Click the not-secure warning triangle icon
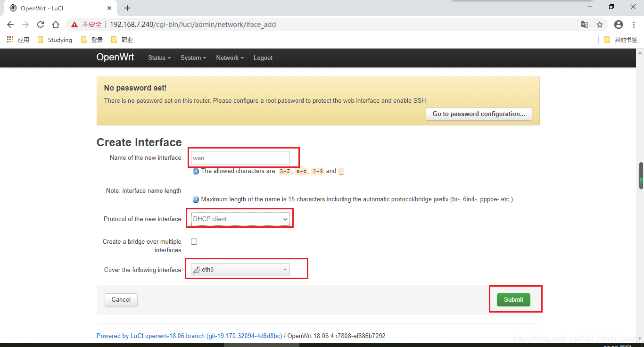This screenshot has height=347, width=644. point(74,25)
